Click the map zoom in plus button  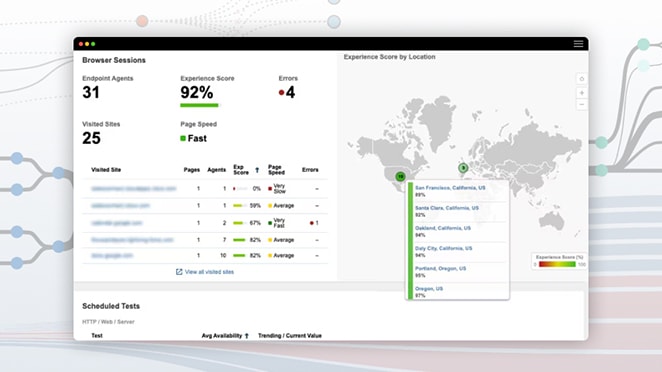(x=582, y=92)
